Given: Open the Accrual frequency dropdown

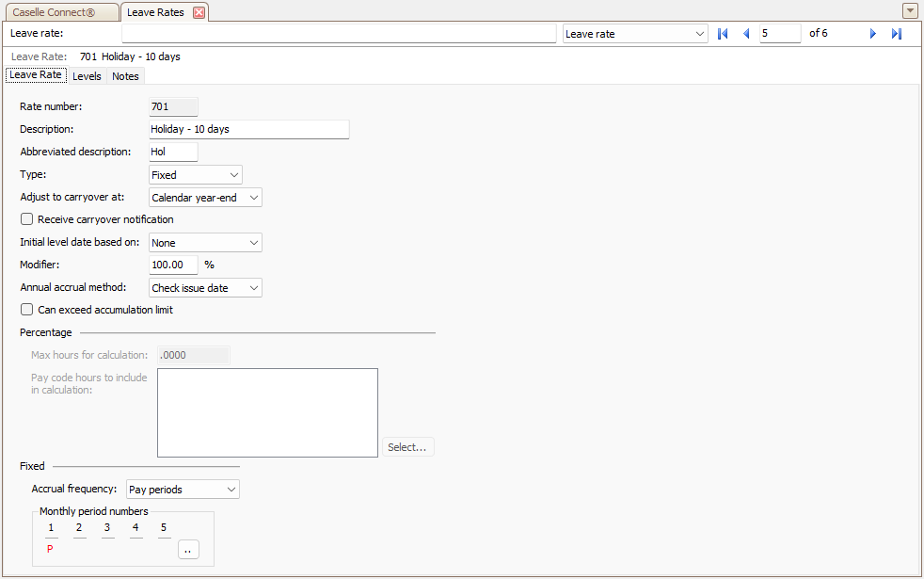Looking at the screenshot, I should point(183,490).
